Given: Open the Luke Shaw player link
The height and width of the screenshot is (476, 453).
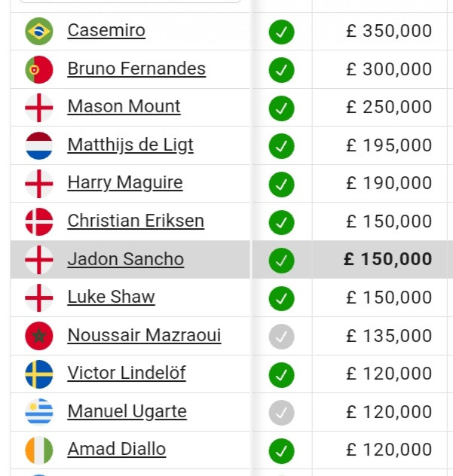Looking at the screenshot, I should [x=112, y=297].
